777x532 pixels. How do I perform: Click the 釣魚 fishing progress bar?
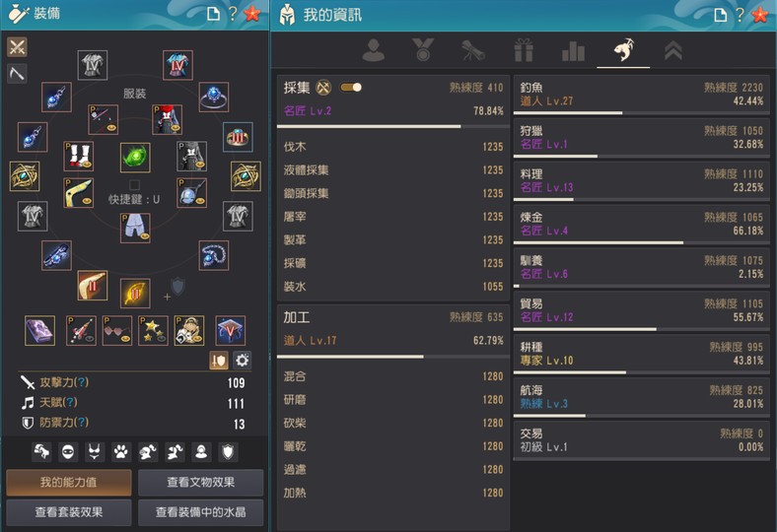[641, 113]
